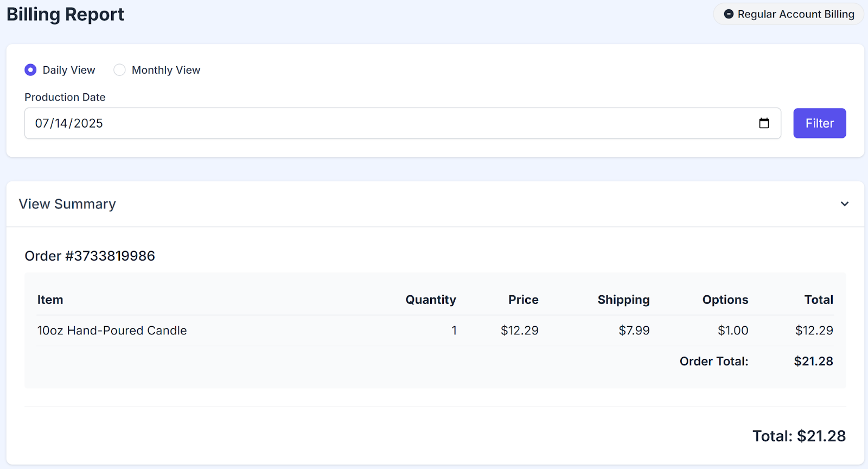Image resolution: width=868 pixels, height=469 pixels.
Task: Click the Options column header
Action: [725, 300]
